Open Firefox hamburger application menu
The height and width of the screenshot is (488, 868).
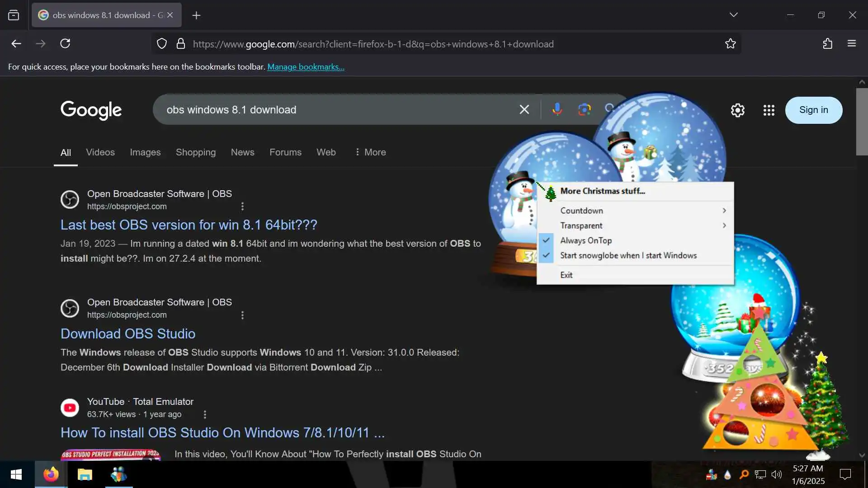point(852,44)
